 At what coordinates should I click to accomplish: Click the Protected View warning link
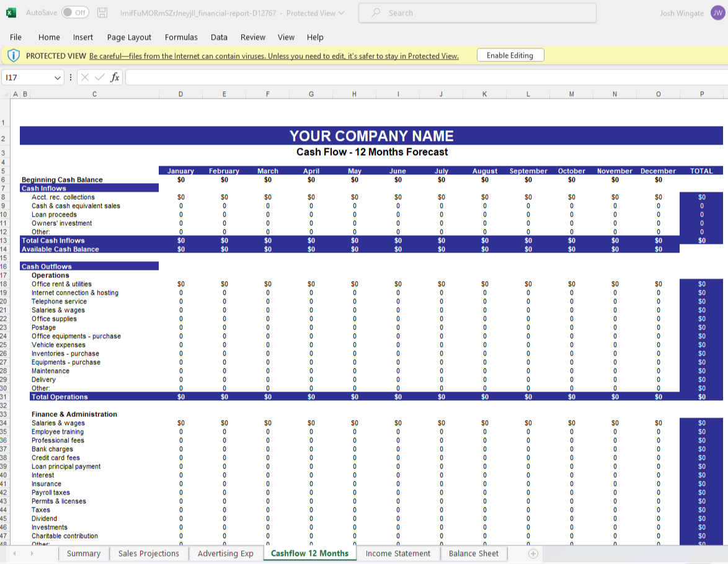(273, 56)
